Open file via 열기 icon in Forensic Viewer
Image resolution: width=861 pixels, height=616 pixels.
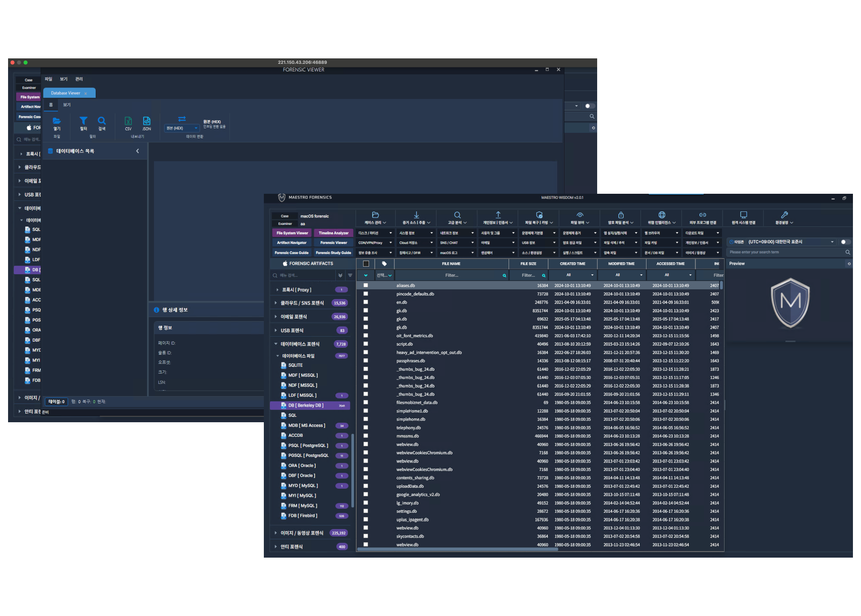[57, 121]
